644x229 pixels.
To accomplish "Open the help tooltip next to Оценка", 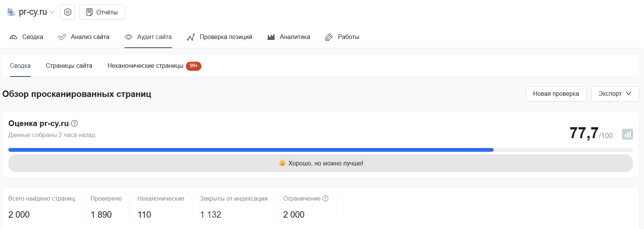I will click(74, 123).
